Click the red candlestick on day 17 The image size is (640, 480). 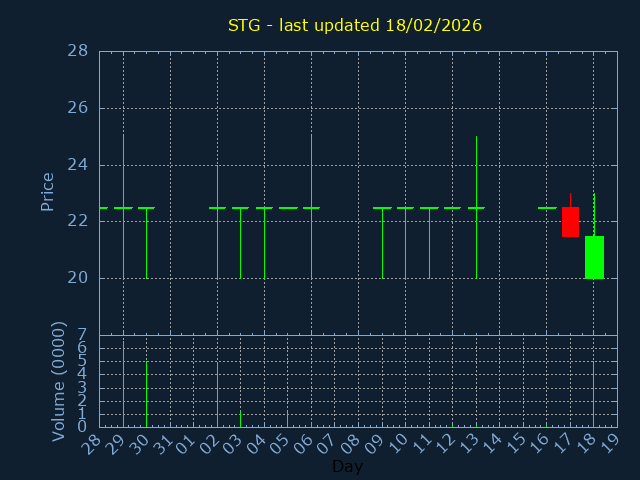[570, 222]
